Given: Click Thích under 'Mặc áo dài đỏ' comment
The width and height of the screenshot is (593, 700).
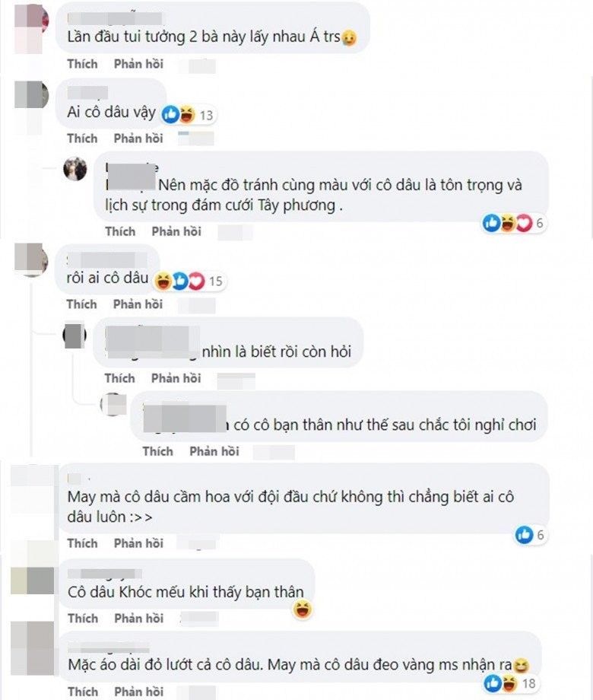Looking at the screenshot, I should (x=83, y=692).
